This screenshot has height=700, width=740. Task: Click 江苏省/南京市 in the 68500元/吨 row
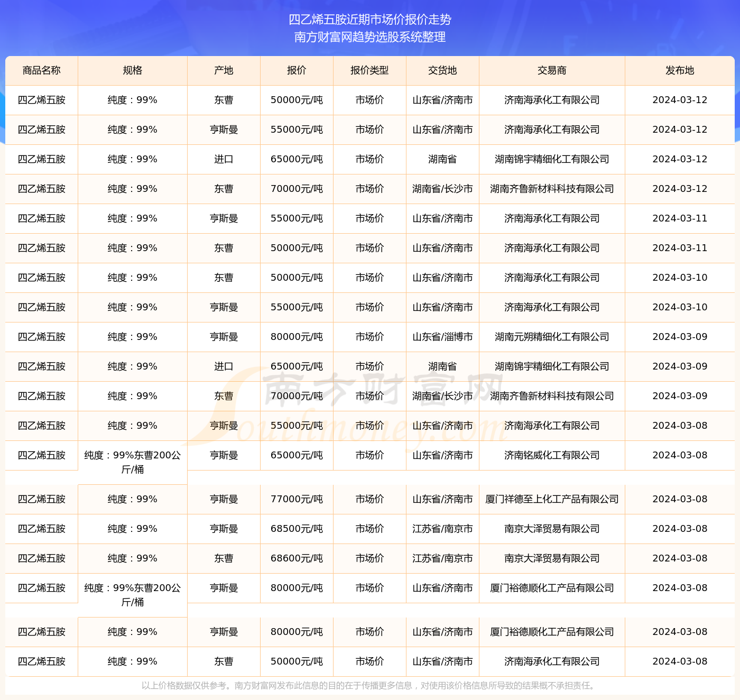[443, 529]
